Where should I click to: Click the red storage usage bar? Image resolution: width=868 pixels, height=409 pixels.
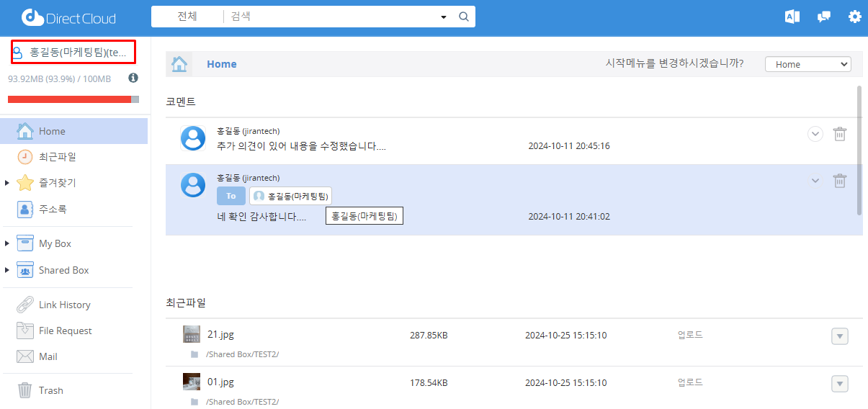pos(69,99)
